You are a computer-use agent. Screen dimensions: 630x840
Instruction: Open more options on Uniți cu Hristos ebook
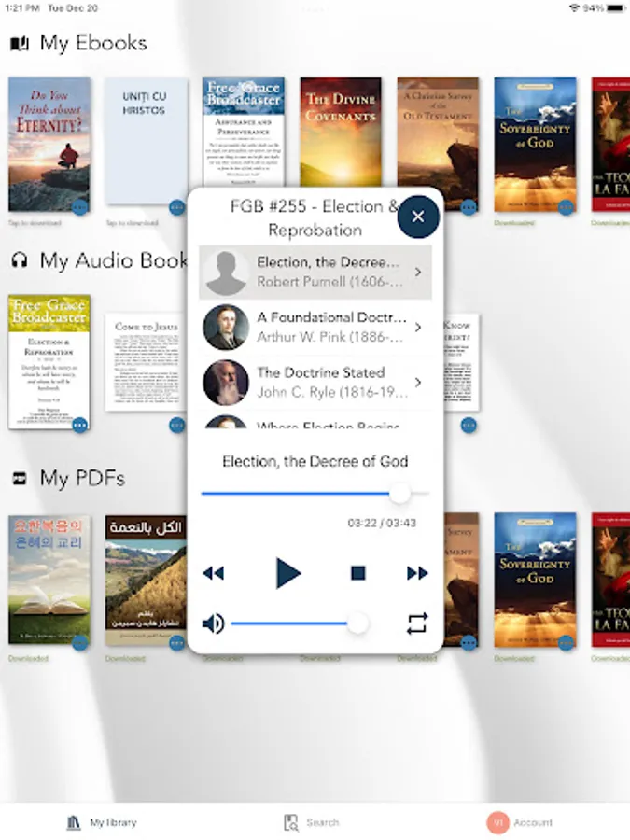(176, 207)
